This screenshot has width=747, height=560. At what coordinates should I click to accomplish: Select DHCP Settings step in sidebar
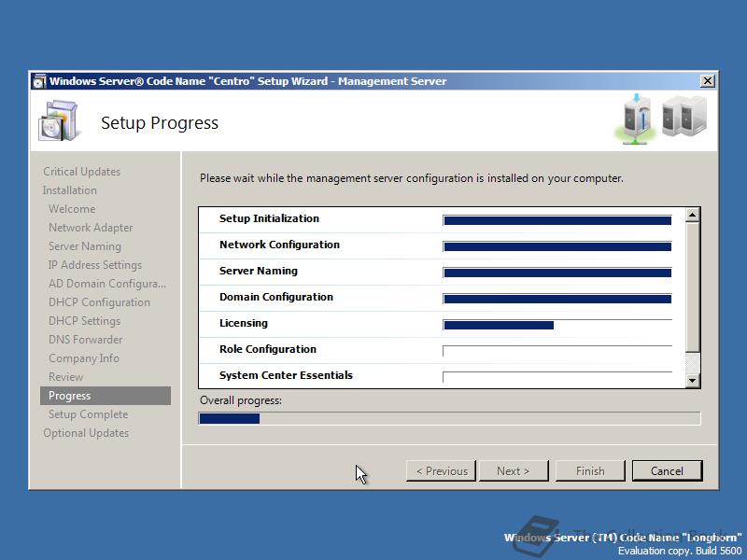point(84,321)
